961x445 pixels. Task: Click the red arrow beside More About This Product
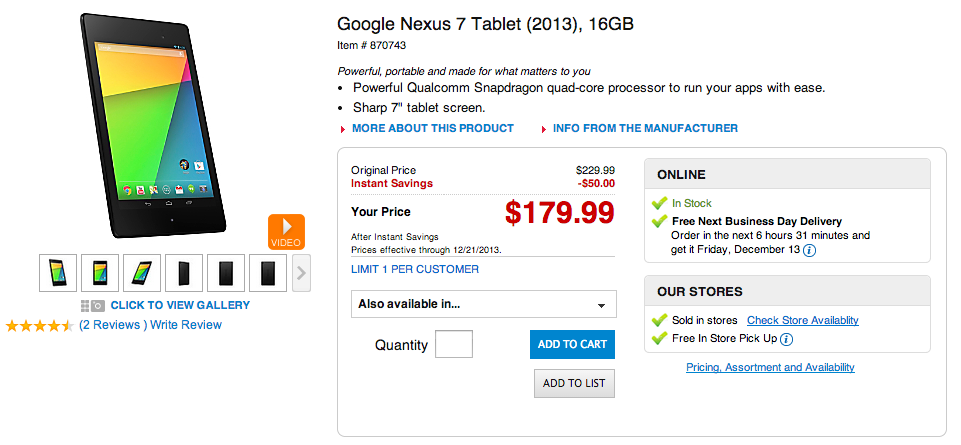343,129
